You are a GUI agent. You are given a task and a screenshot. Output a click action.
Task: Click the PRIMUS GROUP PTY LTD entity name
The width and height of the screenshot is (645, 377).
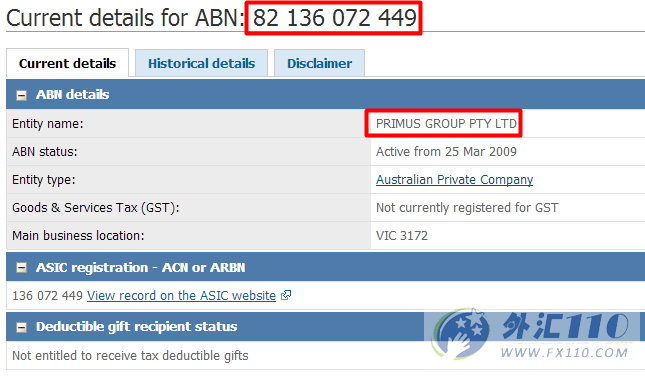point(446,123)
